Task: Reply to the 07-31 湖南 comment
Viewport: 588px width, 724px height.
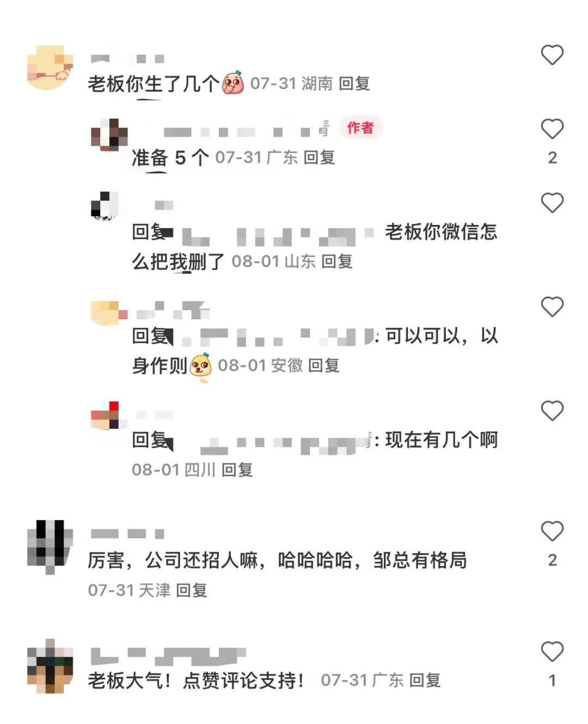Action: coord(354,83)
